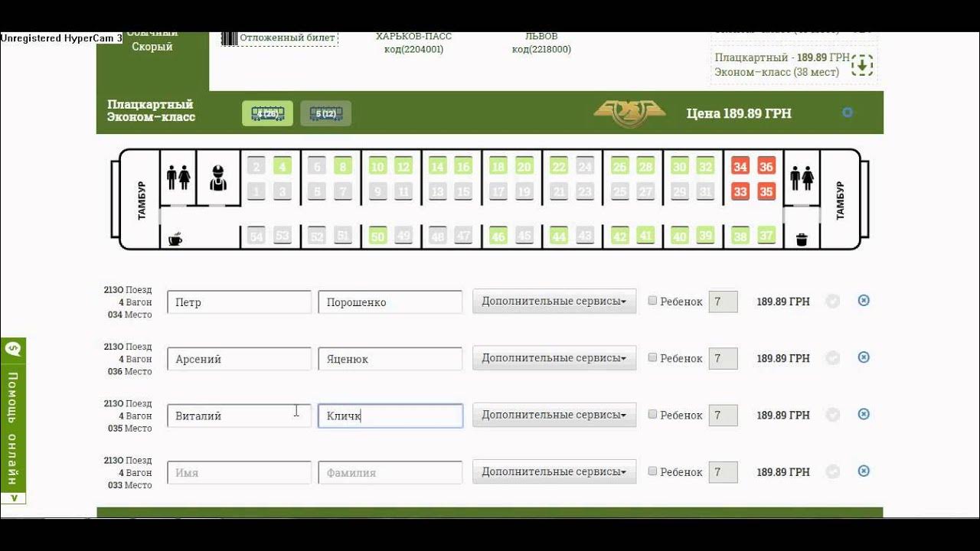
Task: Open Дополнительные сервисы dropdown for Виталий
Action: pos(554,414)
